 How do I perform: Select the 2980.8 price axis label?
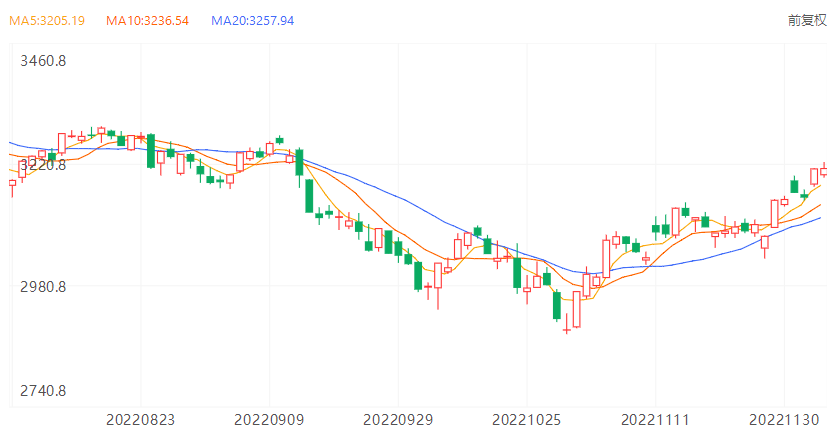43,287
